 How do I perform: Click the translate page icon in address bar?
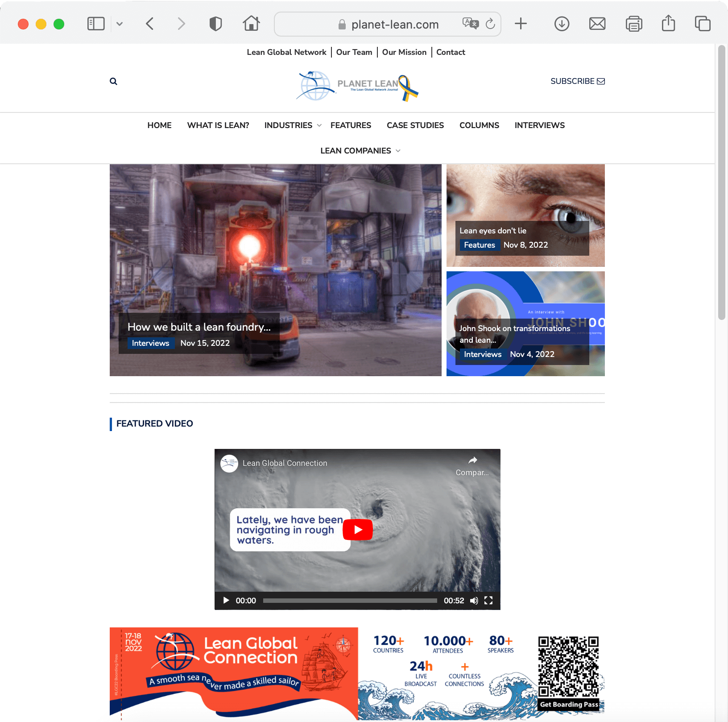[x=471, y=24]
